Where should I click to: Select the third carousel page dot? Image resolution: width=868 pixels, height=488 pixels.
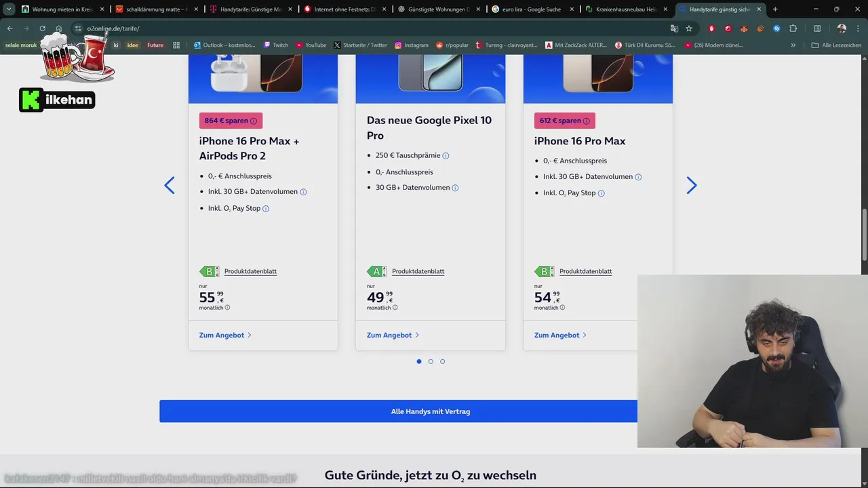[x=442, y=361]
